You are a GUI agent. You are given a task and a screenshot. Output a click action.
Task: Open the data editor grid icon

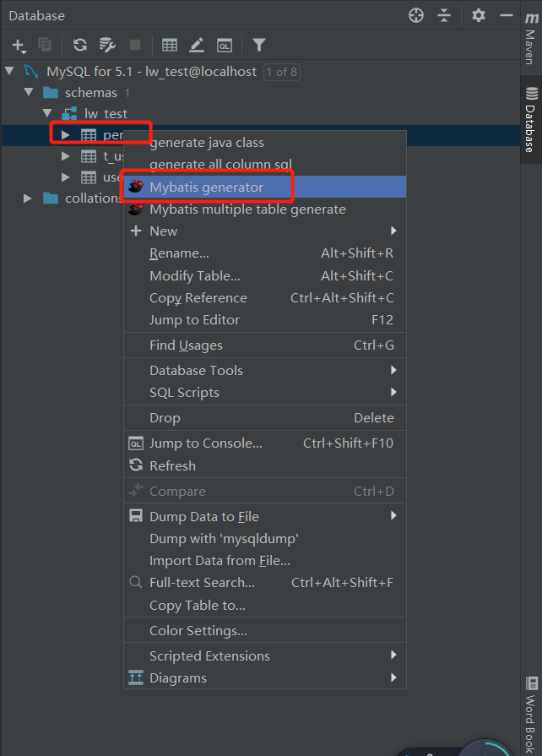pyautogui.click(x=169, y=45)
